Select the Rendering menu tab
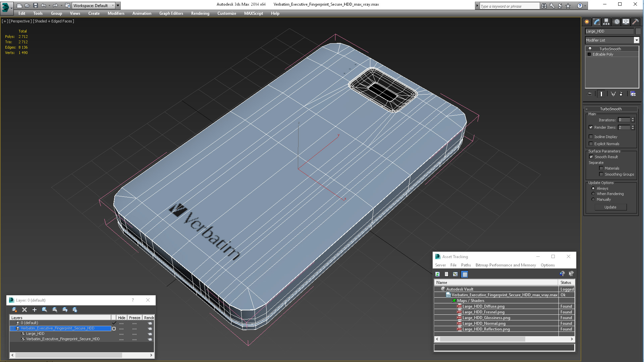The image size is (644, 362). 200,13
